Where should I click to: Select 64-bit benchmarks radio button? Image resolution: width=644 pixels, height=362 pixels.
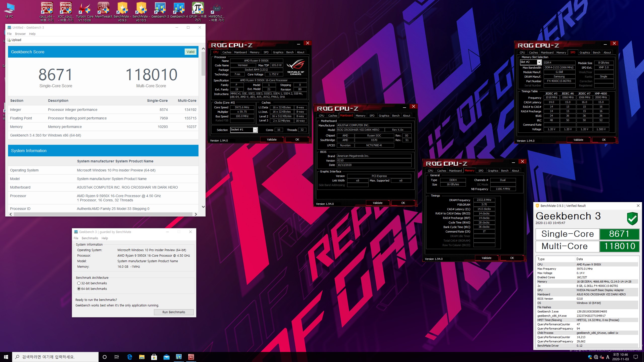click(79, 289)
